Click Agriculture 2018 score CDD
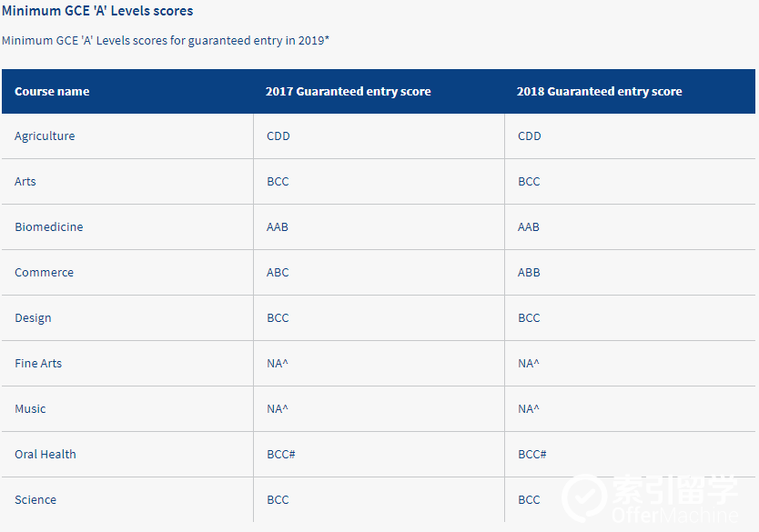This screenshot has width=759, height=532. tap(530, 136)
